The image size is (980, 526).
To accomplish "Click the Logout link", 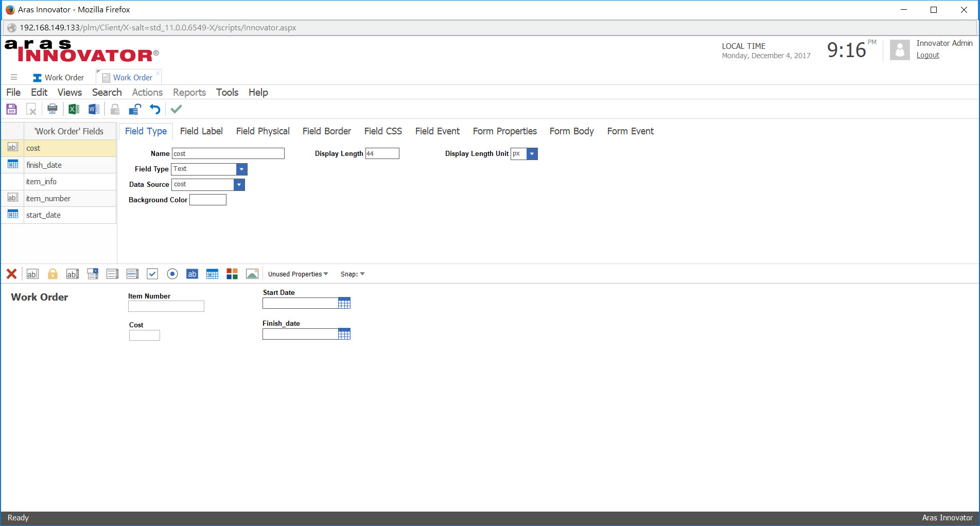I will (928, 55).
